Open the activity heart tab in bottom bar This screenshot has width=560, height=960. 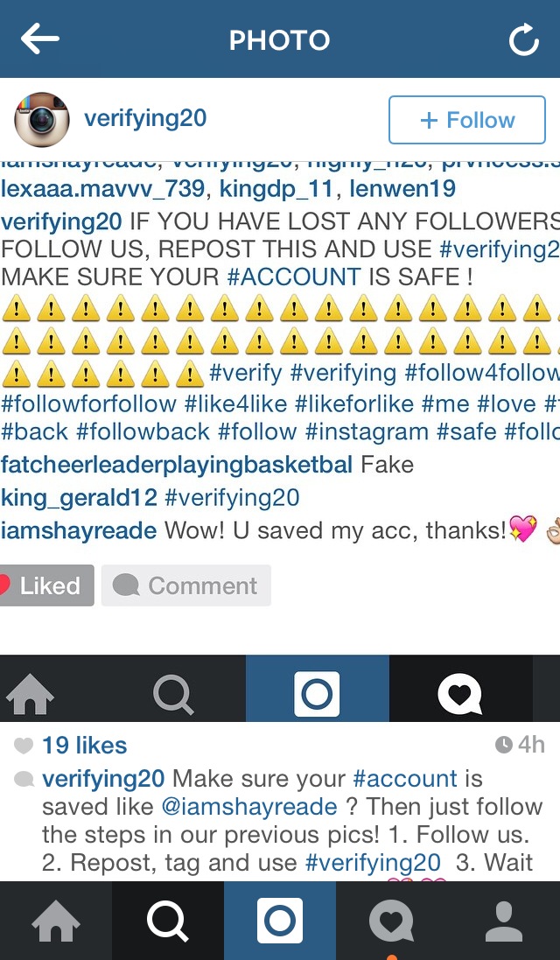click(x=392, y=921)
